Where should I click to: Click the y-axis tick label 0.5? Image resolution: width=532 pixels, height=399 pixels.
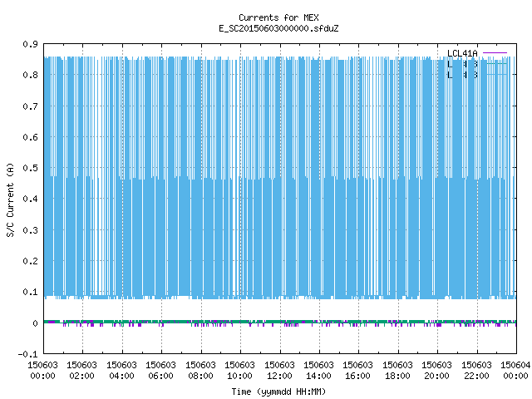(30, 168)
